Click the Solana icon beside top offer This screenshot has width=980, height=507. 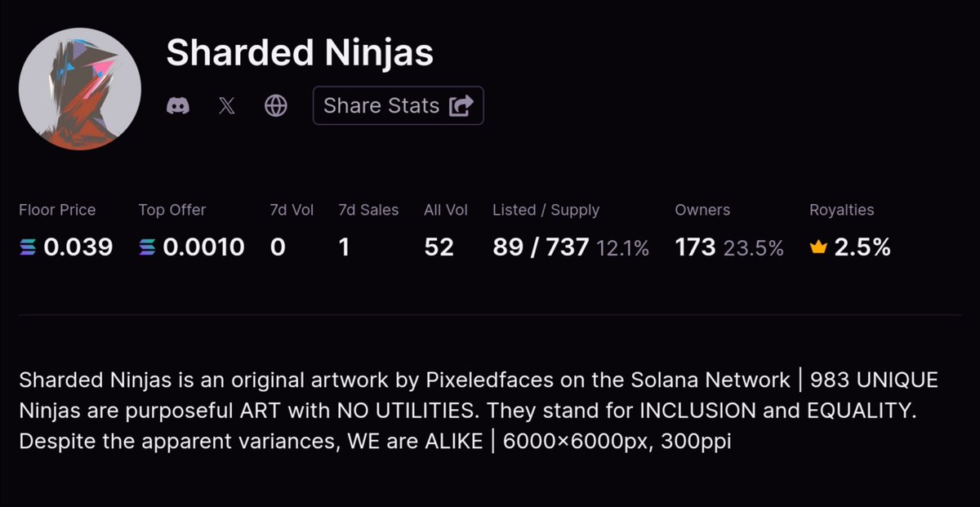pyautogui.click(x=147, y=247)
